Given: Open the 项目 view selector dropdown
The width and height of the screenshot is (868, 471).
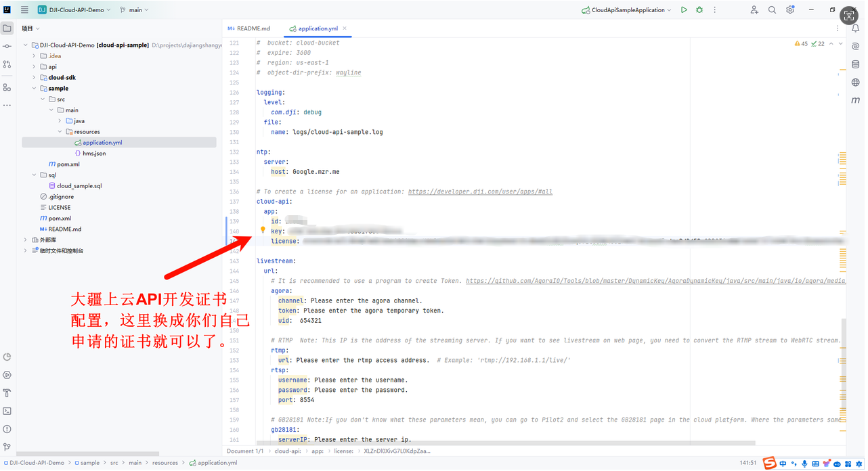Looking at the screenshot, I should click(x=30, y=28).
